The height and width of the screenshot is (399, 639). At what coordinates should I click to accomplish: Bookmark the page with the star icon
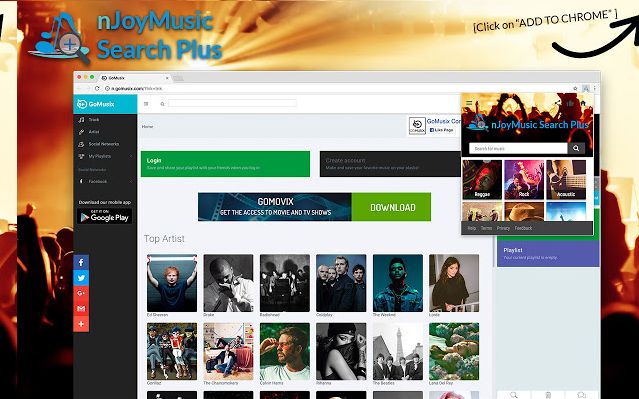point(575,88)
